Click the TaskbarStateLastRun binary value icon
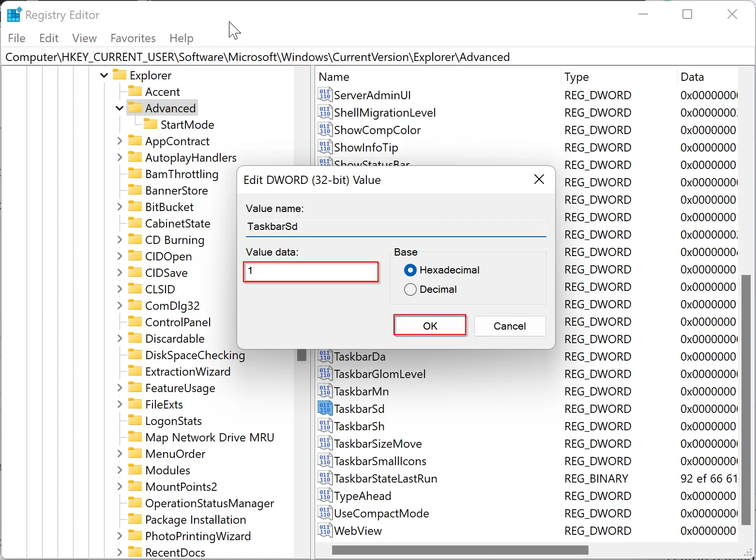Image resolution: width=756 pixels, height=560 pixels. click(325, 478)
